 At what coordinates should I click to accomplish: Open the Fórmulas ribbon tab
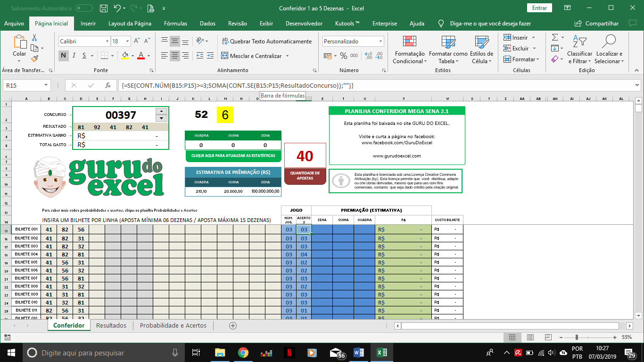pyautogui.click(x=175, y=24)
